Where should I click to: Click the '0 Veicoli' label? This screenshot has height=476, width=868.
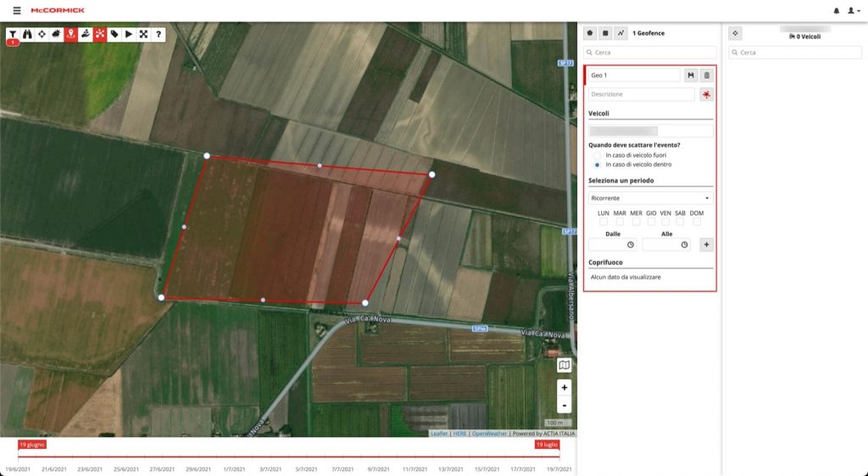click(x=805, y=36)
